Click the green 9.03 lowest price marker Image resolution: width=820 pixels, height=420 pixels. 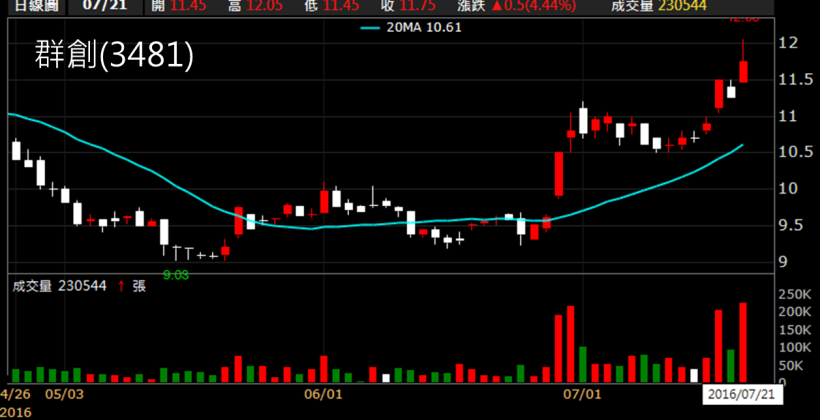coord(176,275)
